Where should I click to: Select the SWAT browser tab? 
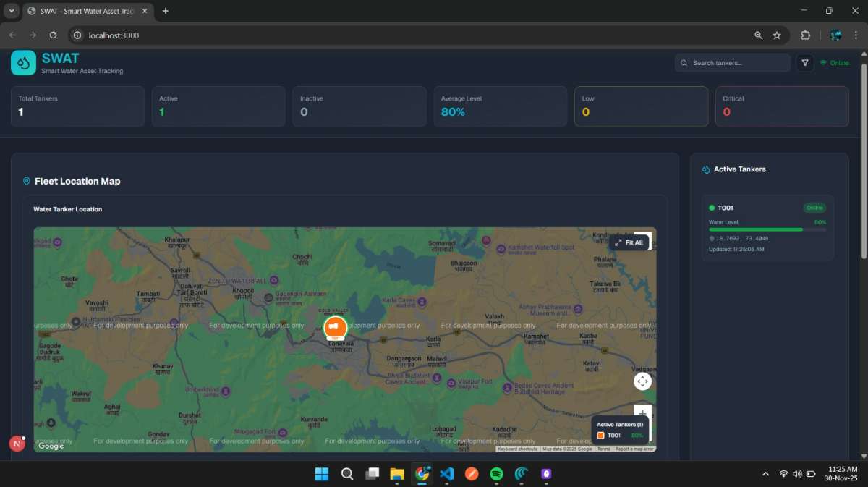click(87, 11)
